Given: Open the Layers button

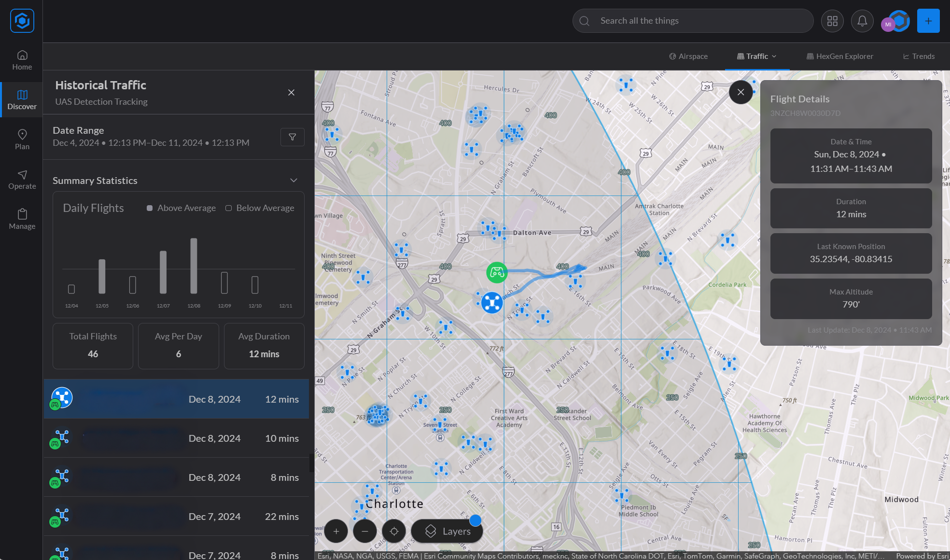Looking at the screenshot, I should [447, 531].
